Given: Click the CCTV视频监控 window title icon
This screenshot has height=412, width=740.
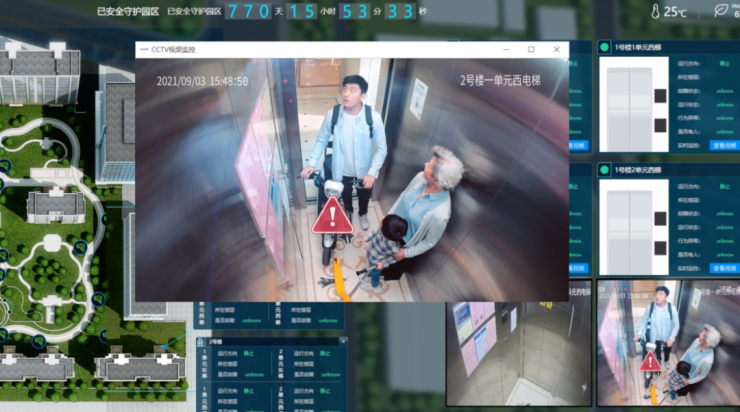Looking at the screenshot, I should coord(144,50).
